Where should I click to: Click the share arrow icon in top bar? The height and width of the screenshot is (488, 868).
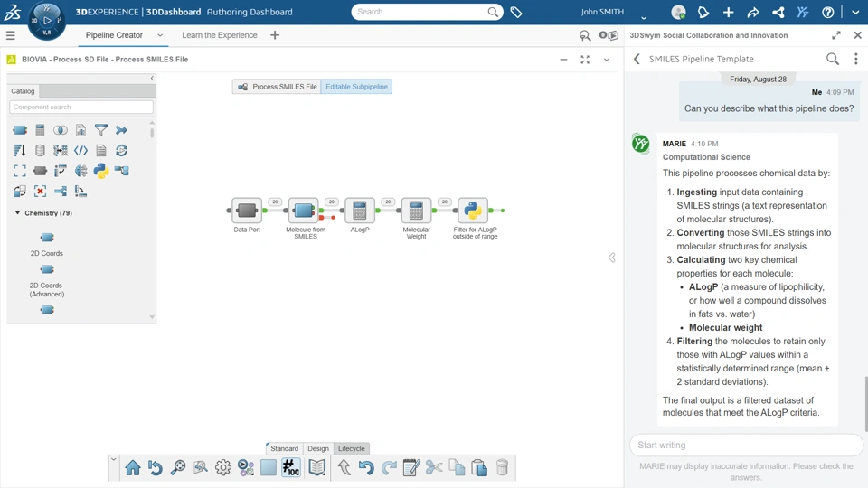(753, 12)
